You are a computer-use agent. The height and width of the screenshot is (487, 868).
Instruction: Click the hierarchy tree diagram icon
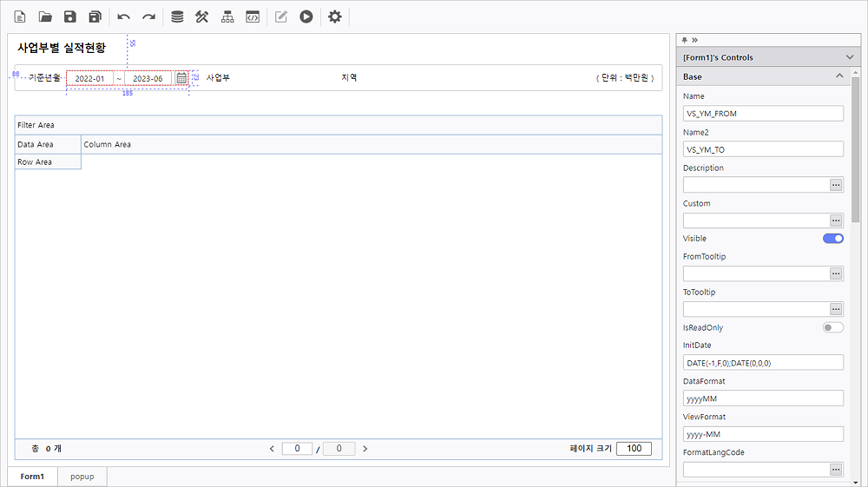[227, 16]
